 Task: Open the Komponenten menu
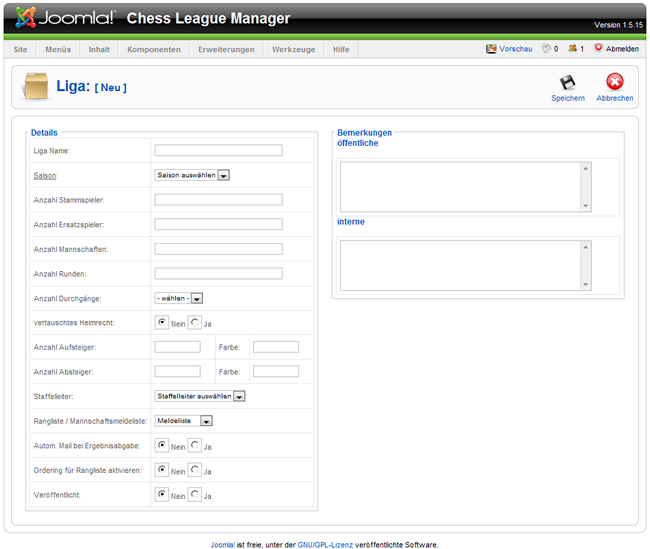[x=154, y=49]
